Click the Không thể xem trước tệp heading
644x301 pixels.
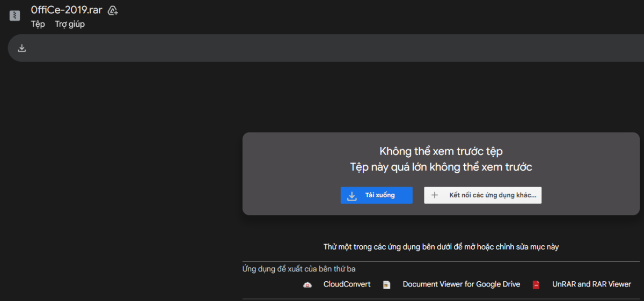[441, 151]
